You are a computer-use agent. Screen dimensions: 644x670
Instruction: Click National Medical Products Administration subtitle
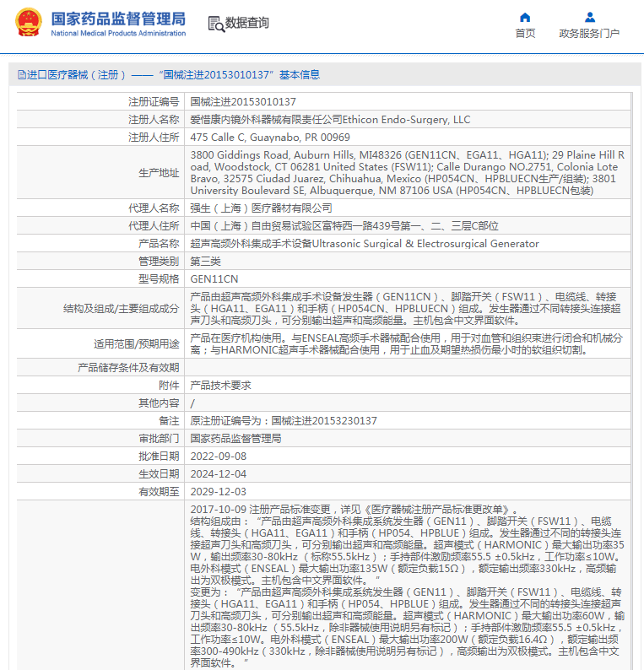click(118, 33)
